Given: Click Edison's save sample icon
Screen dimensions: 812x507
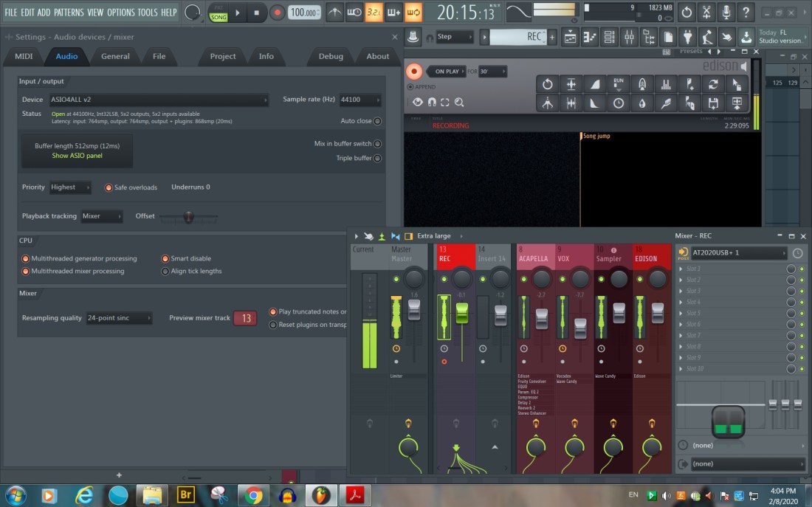Looking at the screenshot, I should [x=712, y=103].
